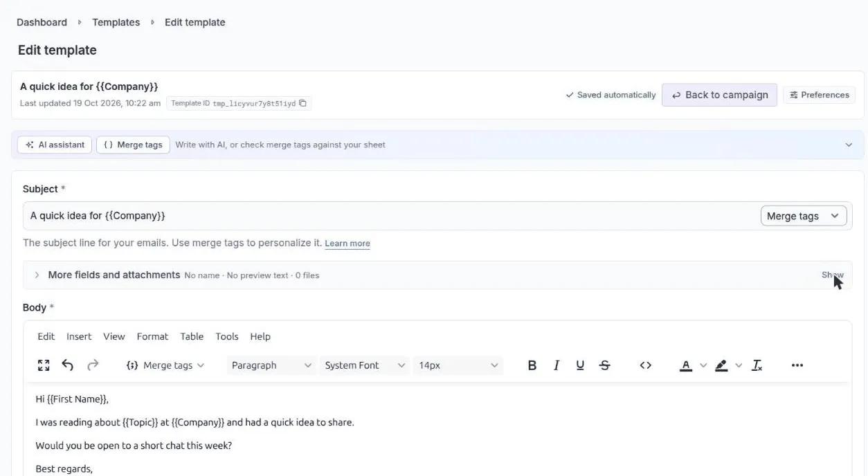Redo the last edit
868x476 pixels.
pos(93,365)
